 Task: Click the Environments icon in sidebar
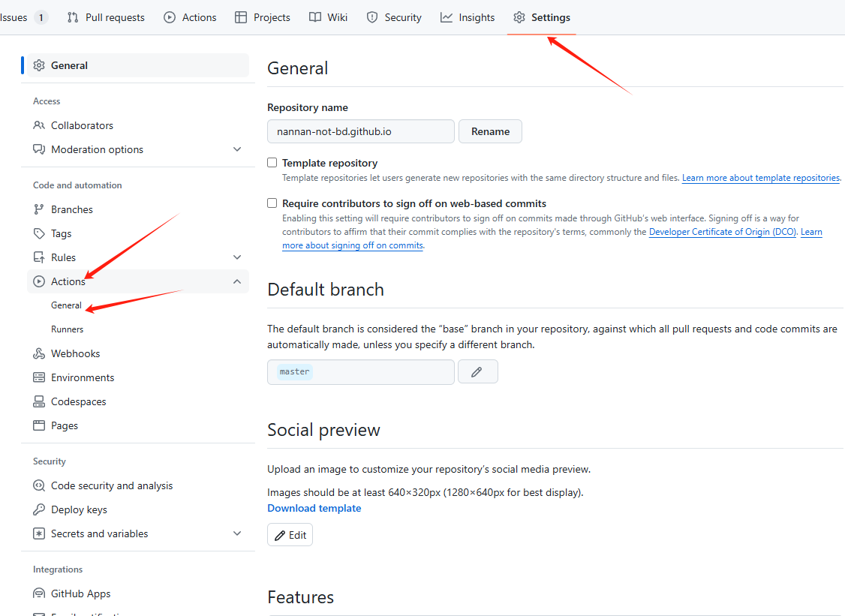click(39, 377)
